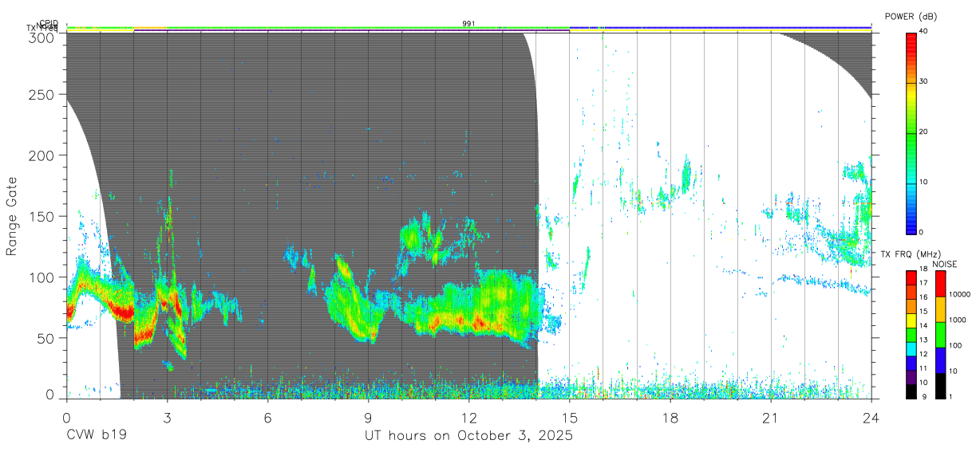Click the 100 label on NOISE legend

[x=955, y=346]
